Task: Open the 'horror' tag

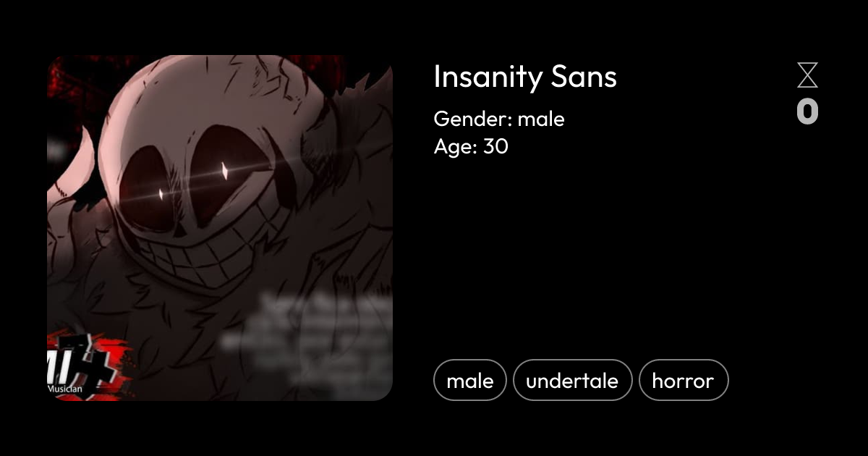Action: [x=683, y=379]
